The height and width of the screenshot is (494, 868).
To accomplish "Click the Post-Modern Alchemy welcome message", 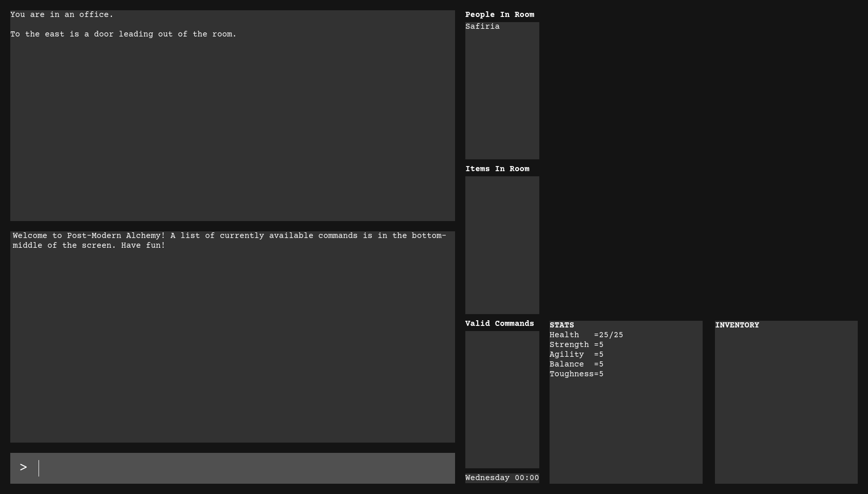I will 229,241.
